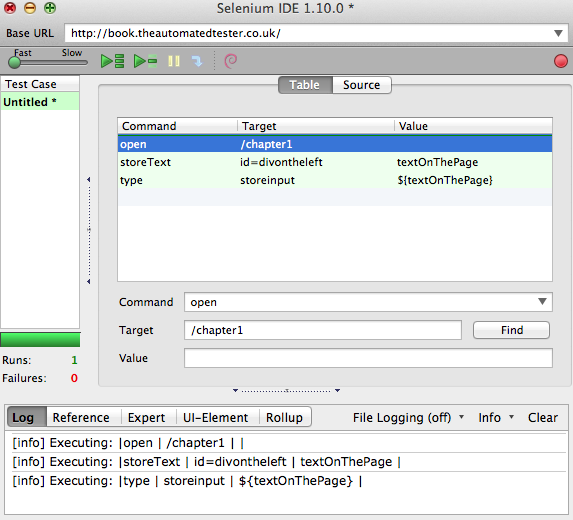The height and width of the screenshot is (520, 573).
Task: Open the File Logging (off) dropdown
Action: coord(408,417)
